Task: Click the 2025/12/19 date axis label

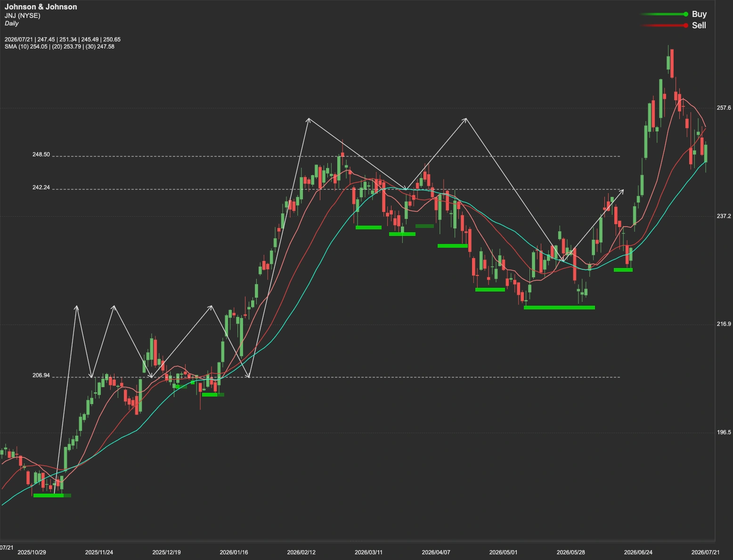Action: pyautogui.click(x=166, y=552)
